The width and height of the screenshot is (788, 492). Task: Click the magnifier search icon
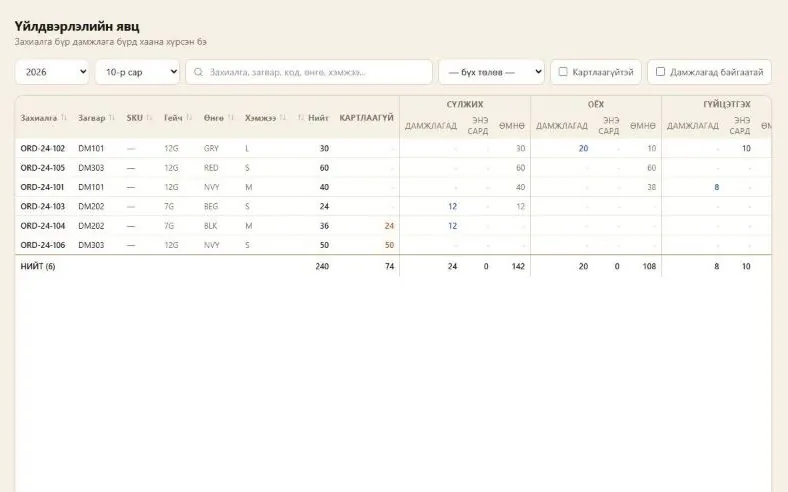(x=199, y=72)
